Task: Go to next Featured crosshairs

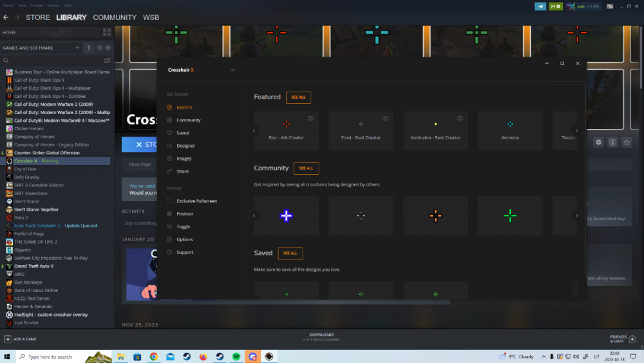Action: pyautogui.click(x=576, y=131)
